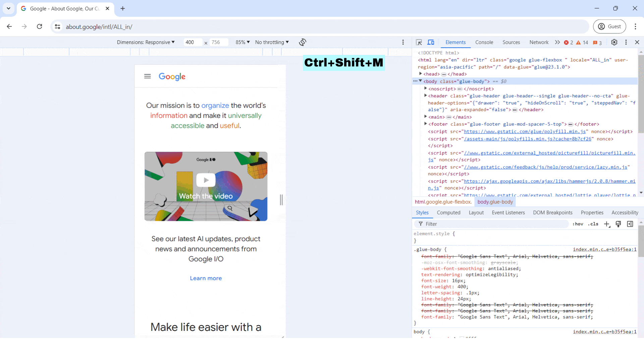Close the DevTools panel
The height and width of the screenshot is (346, 644).
click(637, 42)
